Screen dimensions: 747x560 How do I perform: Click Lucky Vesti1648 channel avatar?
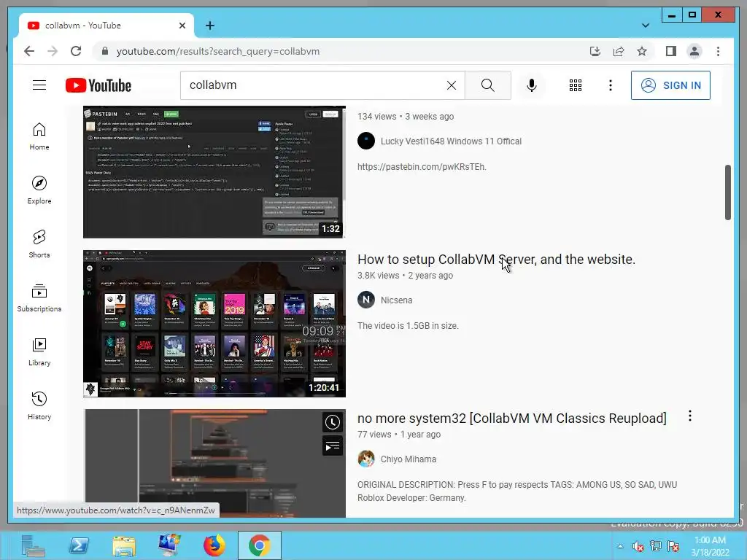[366, 141]
